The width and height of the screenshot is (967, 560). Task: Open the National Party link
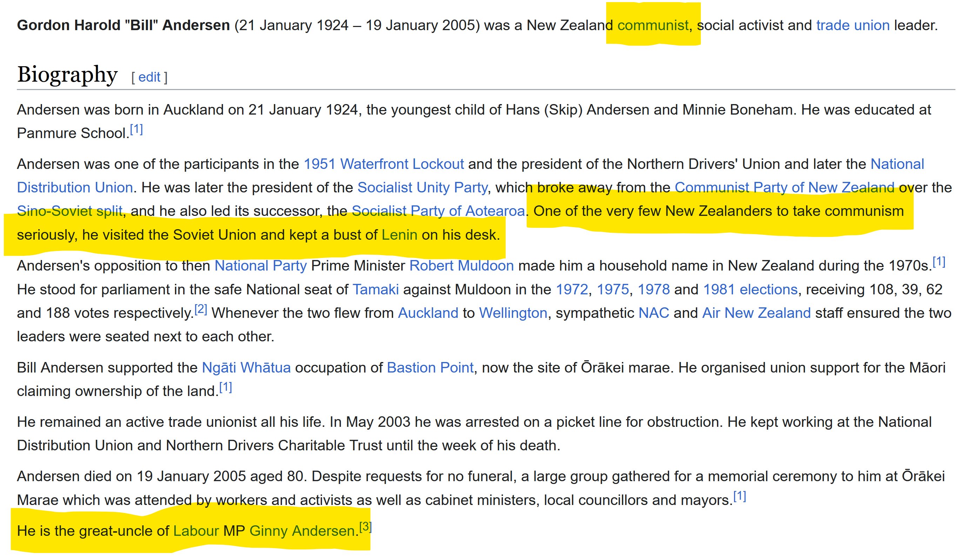click(x=261, y=266)
